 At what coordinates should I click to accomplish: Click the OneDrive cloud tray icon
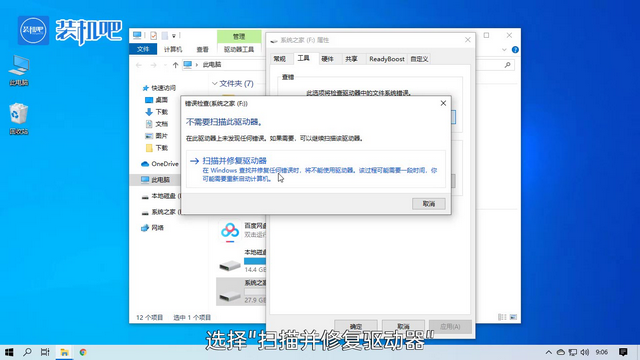click(x=561, y=352)
